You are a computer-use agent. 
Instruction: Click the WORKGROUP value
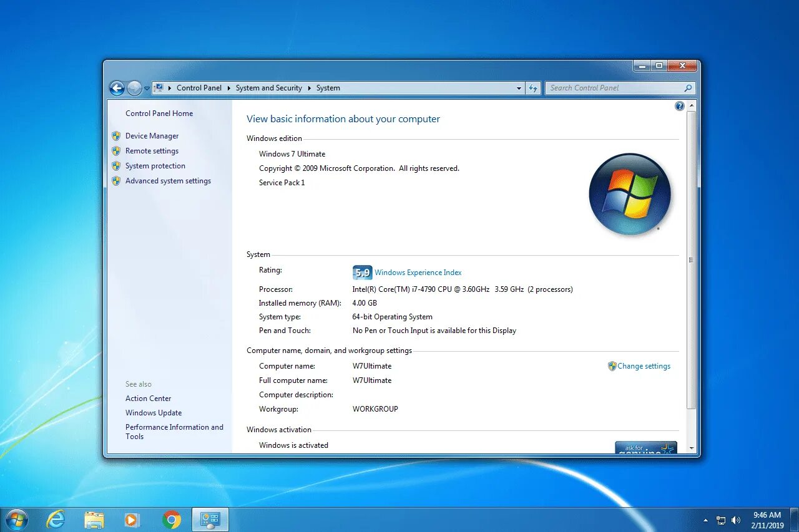click(x=375, y=409)
